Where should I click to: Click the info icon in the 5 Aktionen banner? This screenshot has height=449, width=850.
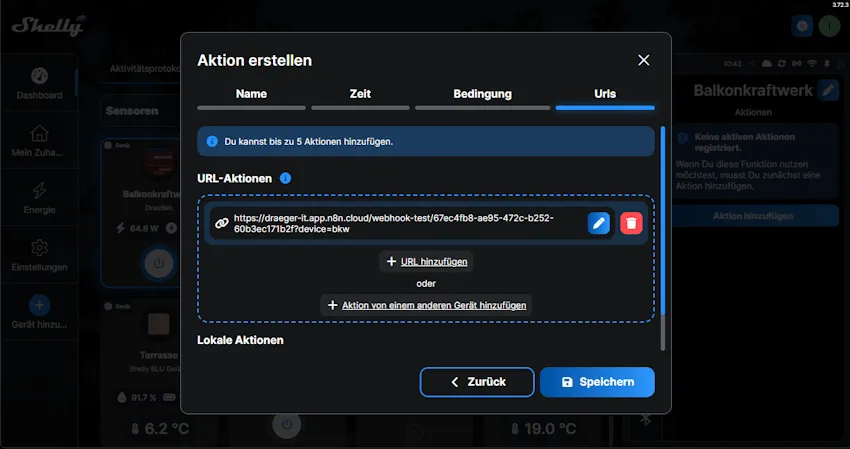(212, 142)
